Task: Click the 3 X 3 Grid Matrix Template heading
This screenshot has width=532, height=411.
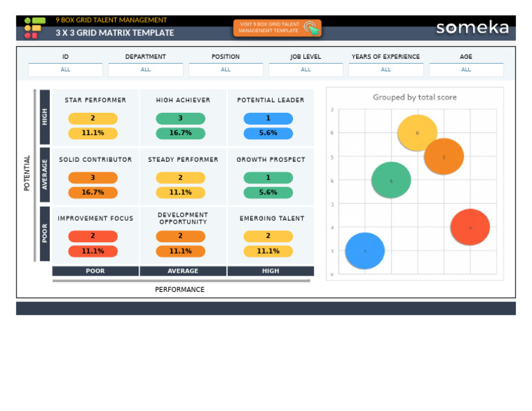Action: pyautogui.click(x=115, y=33)
